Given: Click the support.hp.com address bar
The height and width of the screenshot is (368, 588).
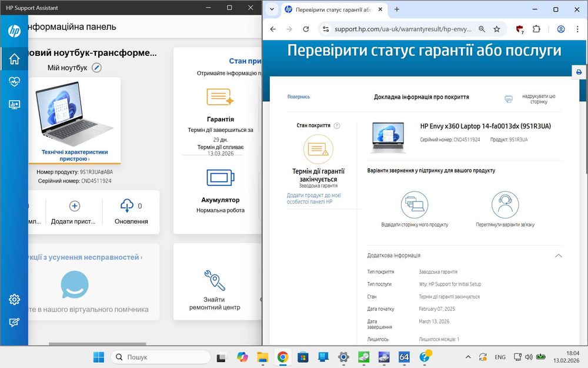Looking at the screenshot, I should coord(403,29).
